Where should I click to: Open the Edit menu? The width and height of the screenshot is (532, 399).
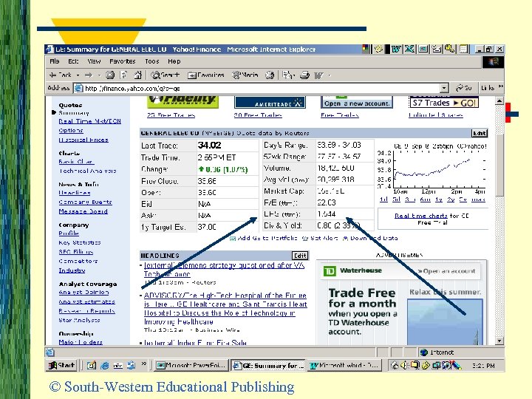click(x=73, y=61)
